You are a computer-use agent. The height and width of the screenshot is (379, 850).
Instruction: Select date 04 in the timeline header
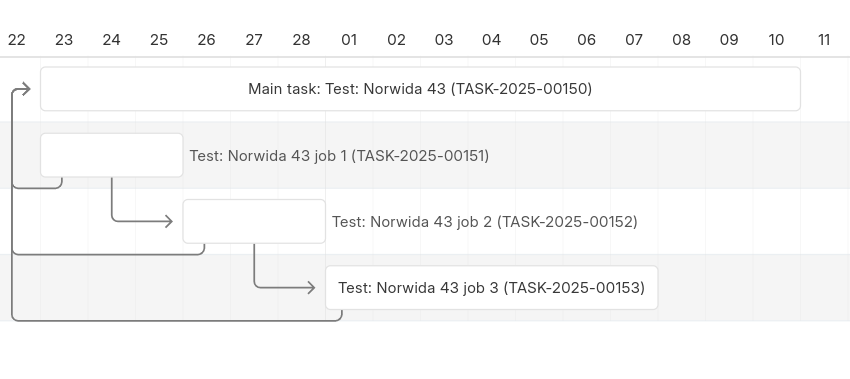[x=492, y=40]
